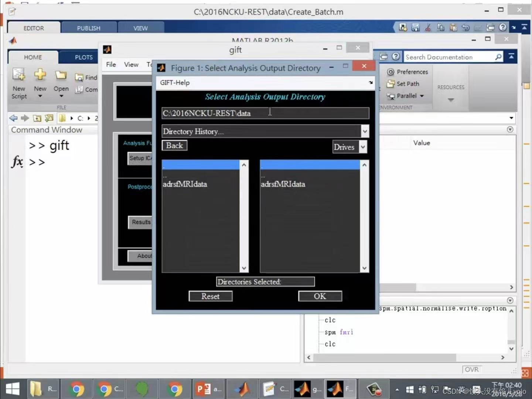Open the File menu in gift window
Image resolution: width=532 pixels, height=399 pixels.
click(111, 64)
